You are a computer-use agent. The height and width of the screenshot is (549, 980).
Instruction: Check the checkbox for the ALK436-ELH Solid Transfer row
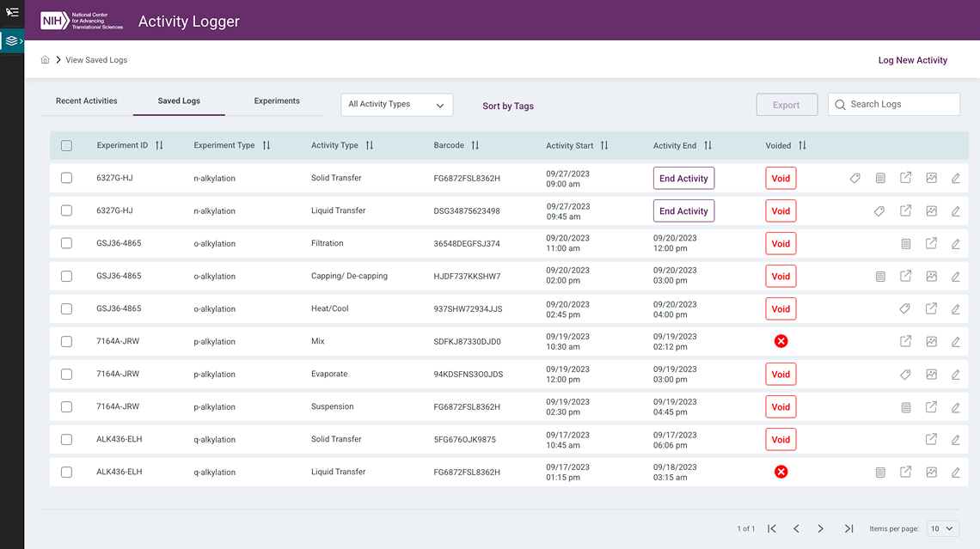[66, 439]
